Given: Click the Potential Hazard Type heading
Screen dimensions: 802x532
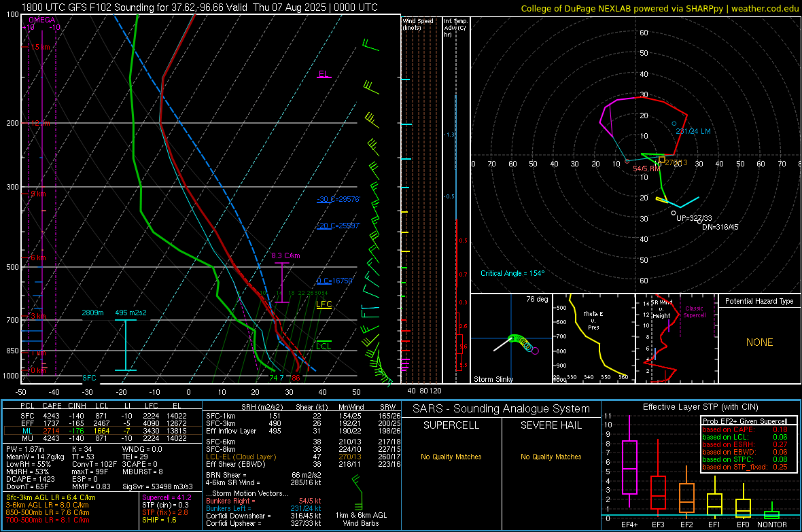Looking at the screenshot, I should tap(759, 301).
